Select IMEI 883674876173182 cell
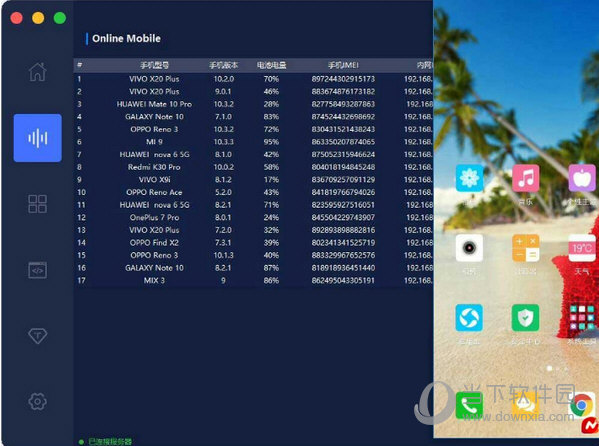The image size is (599, 446). (343, 92)
